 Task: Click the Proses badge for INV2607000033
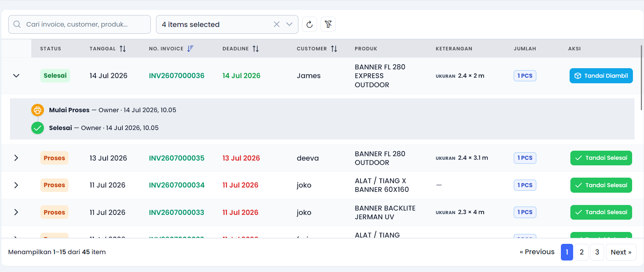tap(54, 212)
